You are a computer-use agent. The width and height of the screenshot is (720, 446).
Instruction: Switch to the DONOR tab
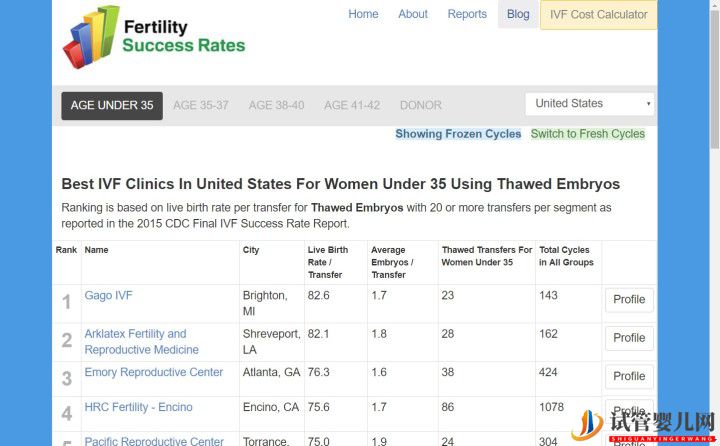coord(421,105)
